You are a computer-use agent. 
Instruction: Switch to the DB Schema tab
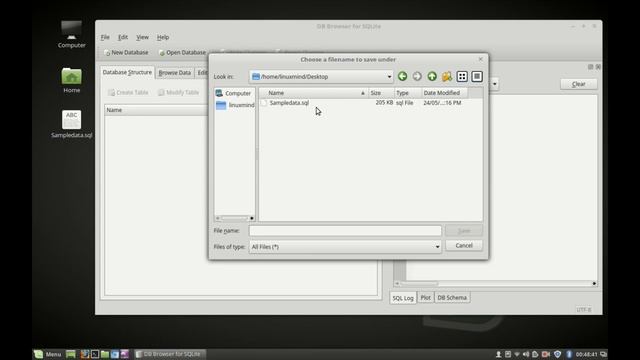(452, 298)
